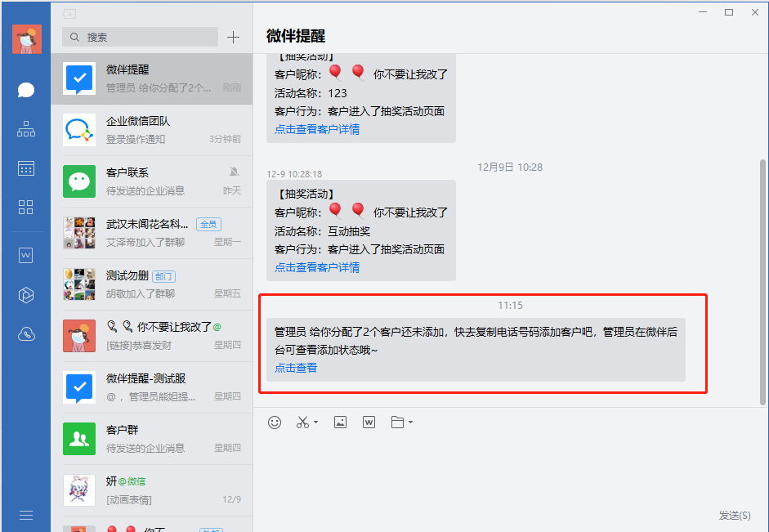
Task: Click the 企业微信团队 avatar icon
Action: 79,130
